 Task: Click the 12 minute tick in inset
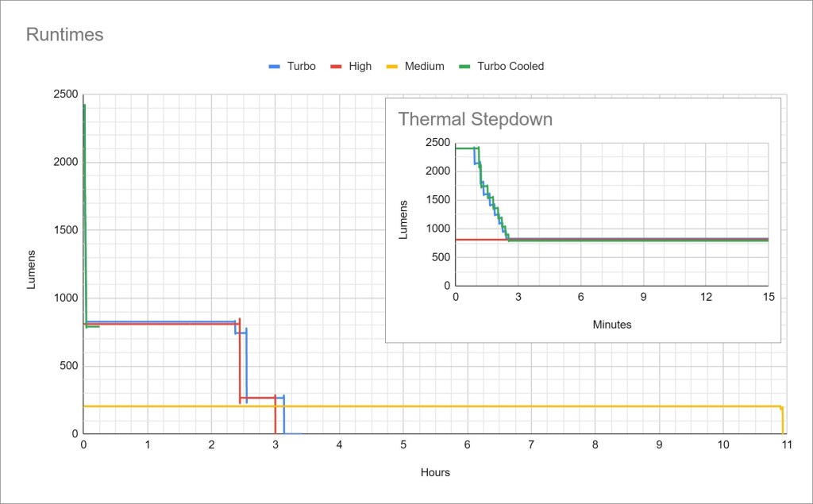pos(705,297)
